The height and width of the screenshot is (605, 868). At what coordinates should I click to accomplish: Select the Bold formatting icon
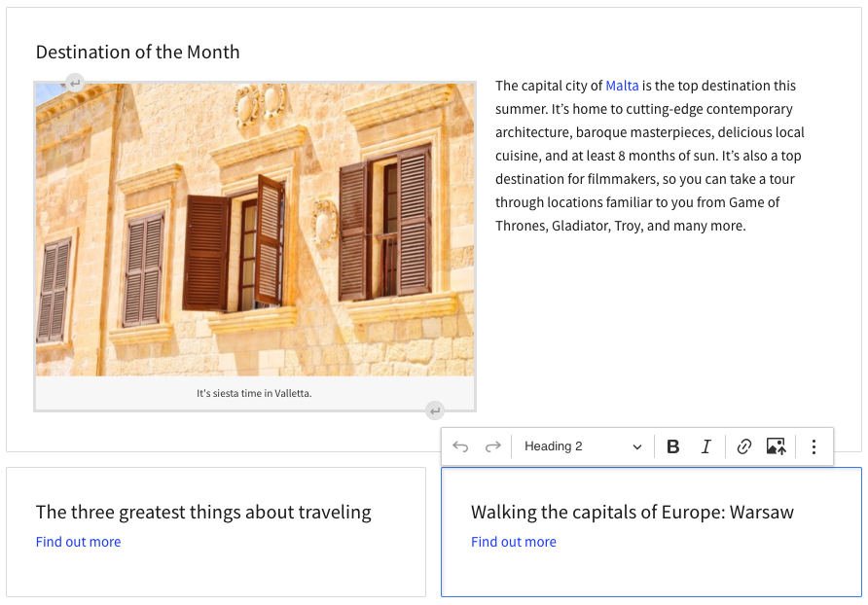(x=673, y=445)
